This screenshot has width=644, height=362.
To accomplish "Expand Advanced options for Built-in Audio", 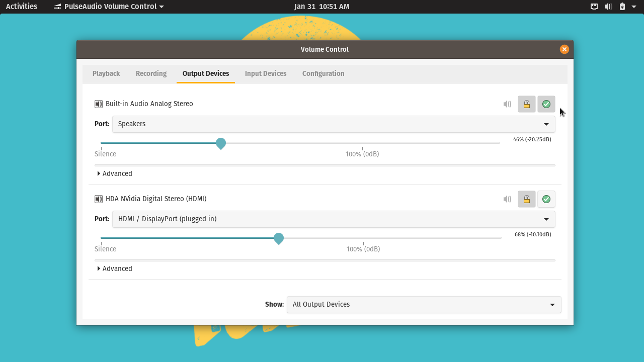I will [x=115, y=173].
